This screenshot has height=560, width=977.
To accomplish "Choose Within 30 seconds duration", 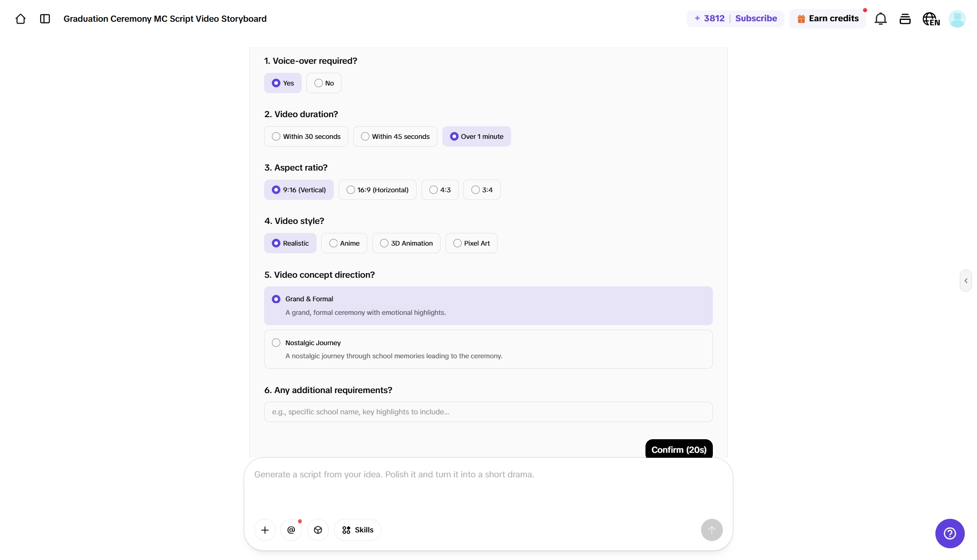I will tap(306, 137).
